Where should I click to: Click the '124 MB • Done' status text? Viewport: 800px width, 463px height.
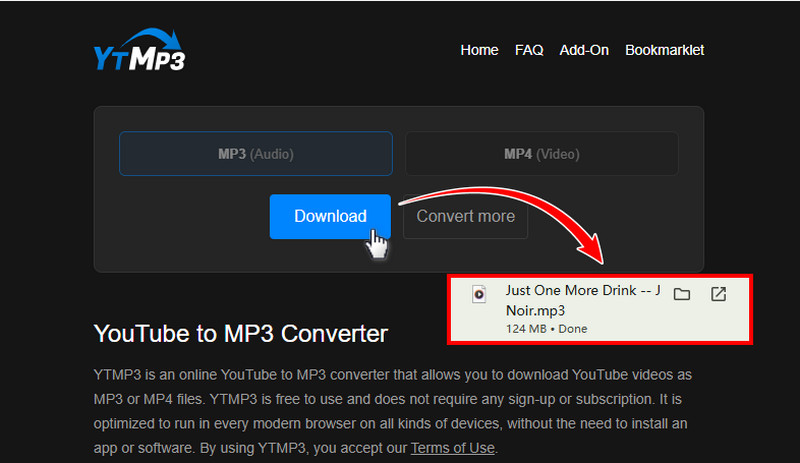pyautogui.click(x=546, y=329)
